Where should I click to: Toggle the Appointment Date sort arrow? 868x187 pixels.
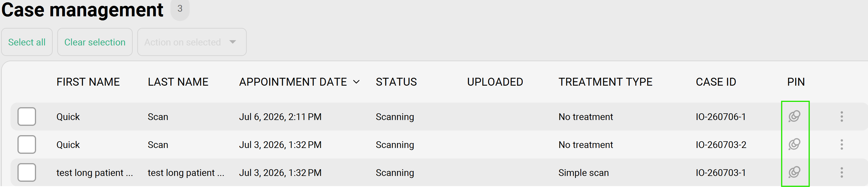click(356, 82)
